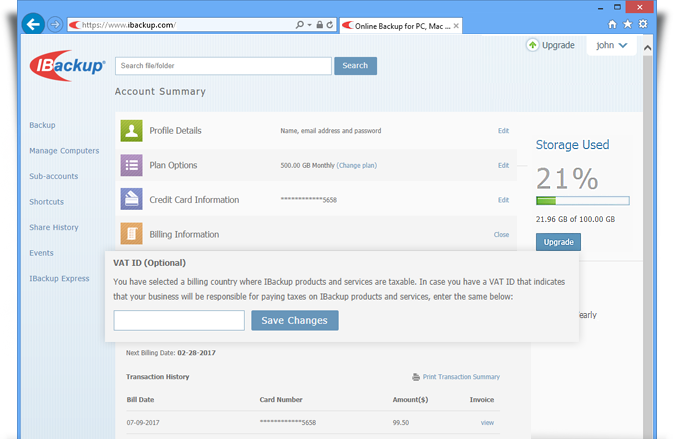Select the Online Backup for PC, Mac tab
The width and height of the screenshot is (674, 439).
pos(401,26)
